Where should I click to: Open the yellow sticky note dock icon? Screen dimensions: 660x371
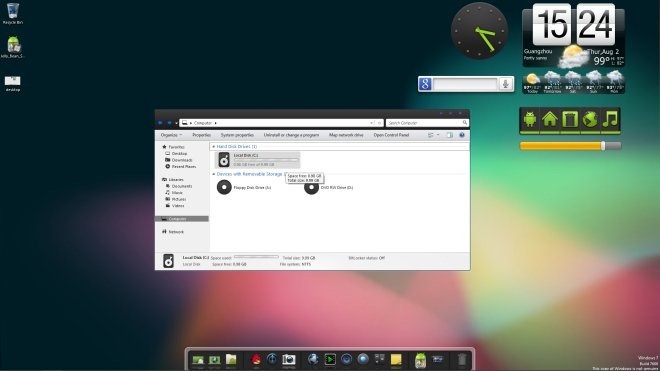click(x=396, y=360)
